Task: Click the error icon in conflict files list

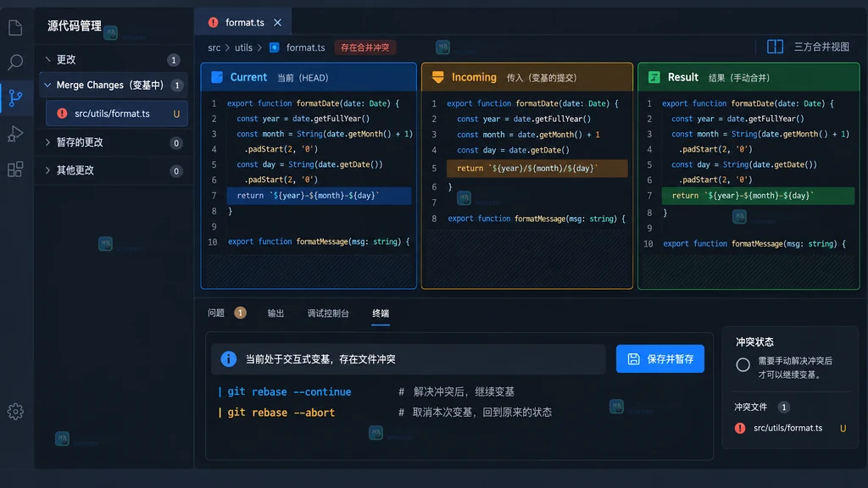Action: tap(740, 428)
